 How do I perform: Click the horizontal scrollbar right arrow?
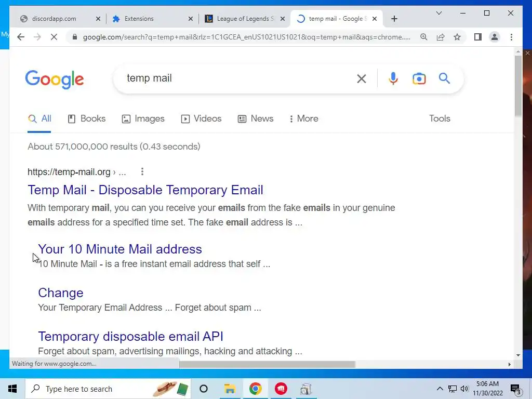point(509,364)
